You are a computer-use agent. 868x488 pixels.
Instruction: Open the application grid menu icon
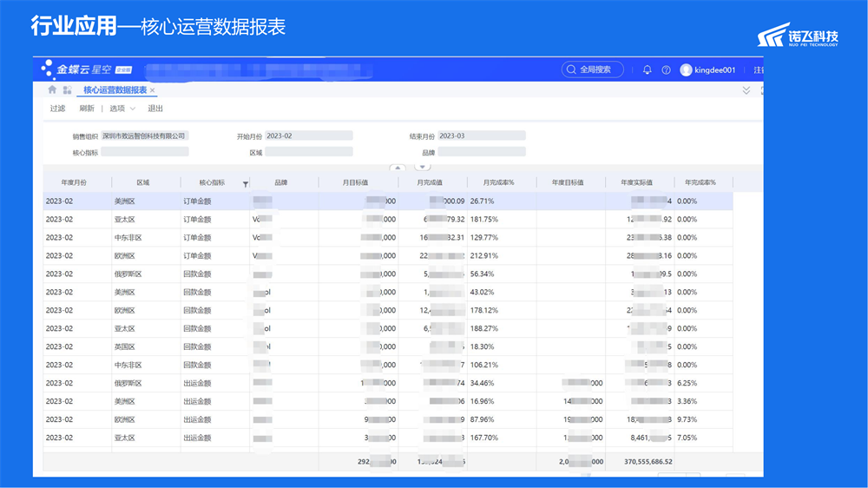[x=67, y=89]
